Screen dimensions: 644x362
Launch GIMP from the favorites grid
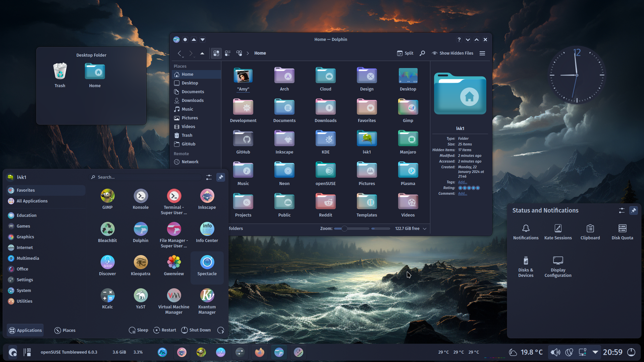[x=107, y=199]
